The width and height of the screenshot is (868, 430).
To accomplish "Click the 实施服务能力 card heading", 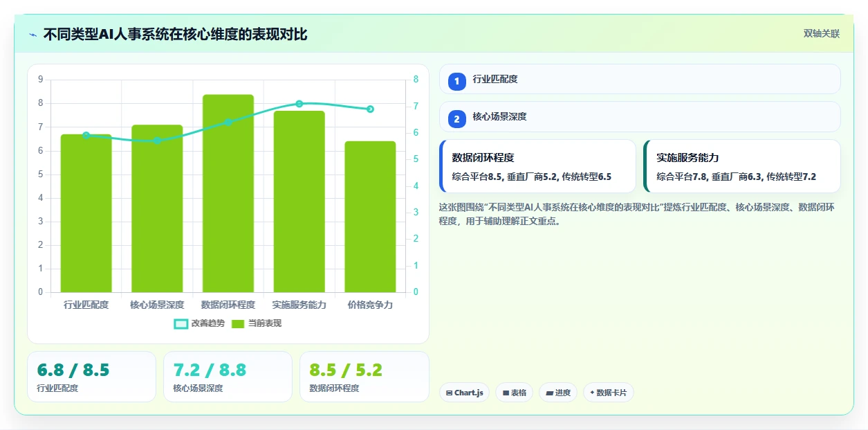I will point(687,158).
